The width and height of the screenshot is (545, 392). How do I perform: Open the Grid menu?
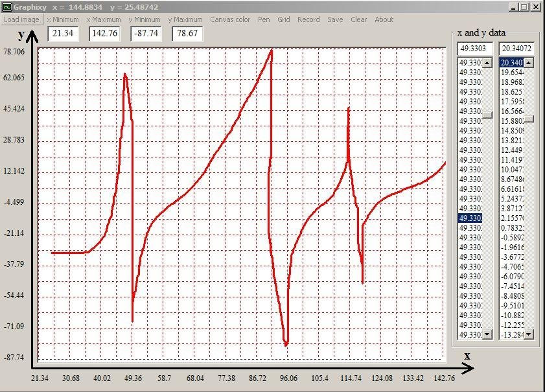pos(284,19)
